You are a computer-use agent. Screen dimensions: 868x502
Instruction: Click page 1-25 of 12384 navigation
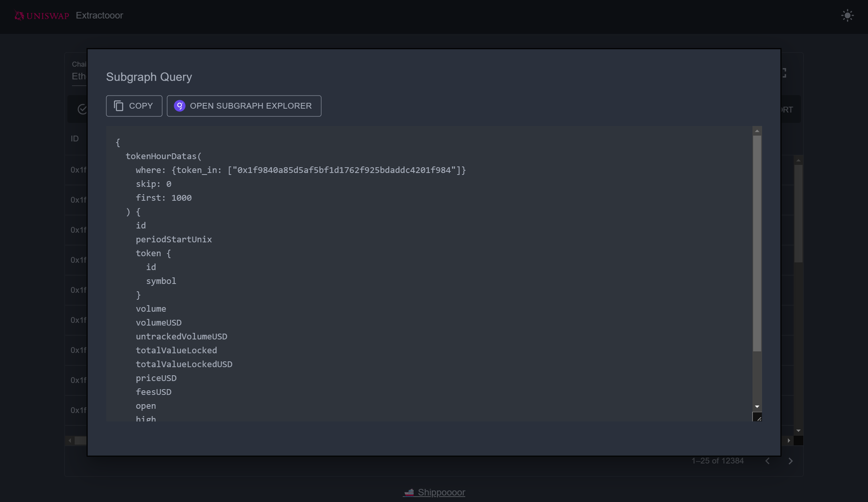[x=717, y=460]
